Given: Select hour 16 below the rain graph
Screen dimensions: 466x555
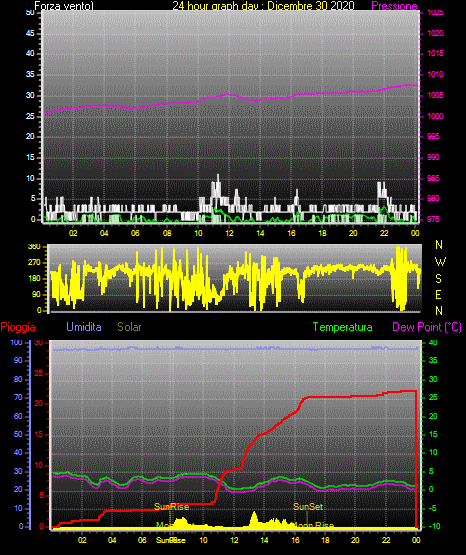Looking at the screenshot, I should click(x=295, y=540).
